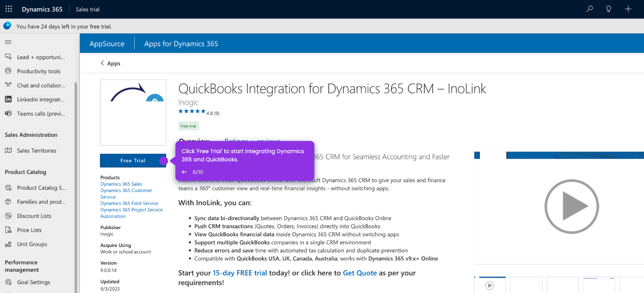Click the Sales trial app name

tap(88, 9)
